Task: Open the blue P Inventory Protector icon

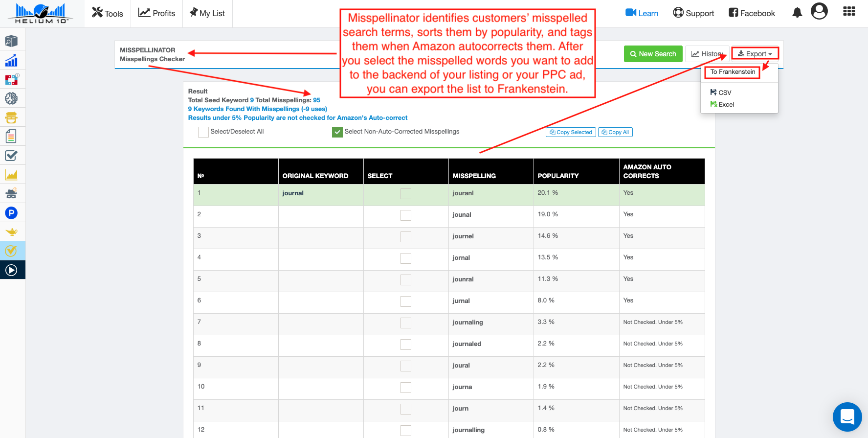Action: point(11,213)
